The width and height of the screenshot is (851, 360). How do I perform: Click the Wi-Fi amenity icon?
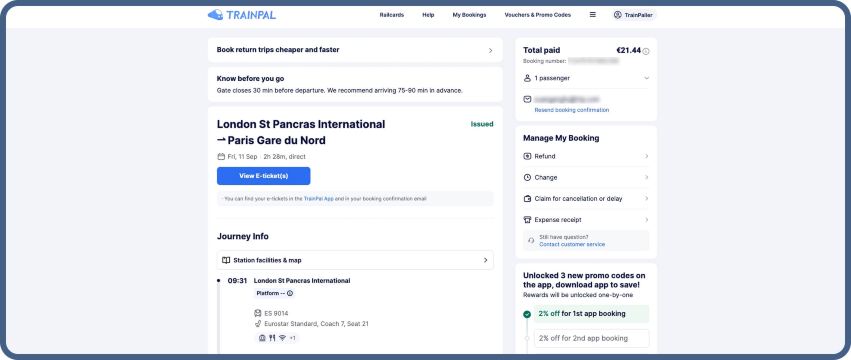(x=282, y=338)
